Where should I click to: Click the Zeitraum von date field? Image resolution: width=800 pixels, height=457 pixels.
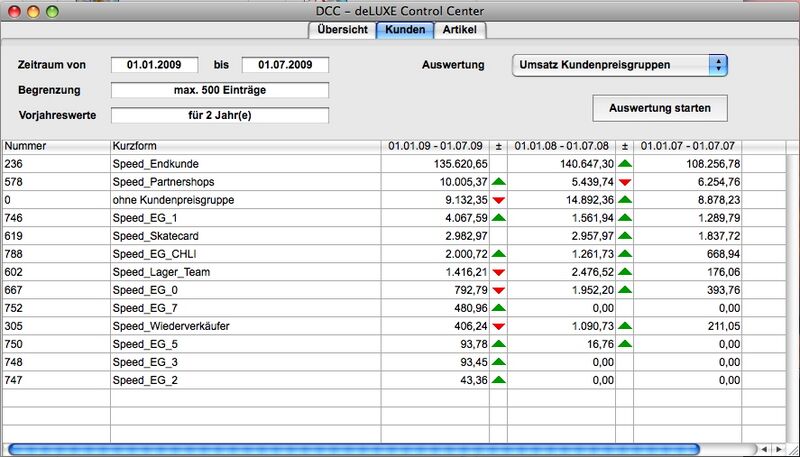pyautogui.click(x=154, y=65)
